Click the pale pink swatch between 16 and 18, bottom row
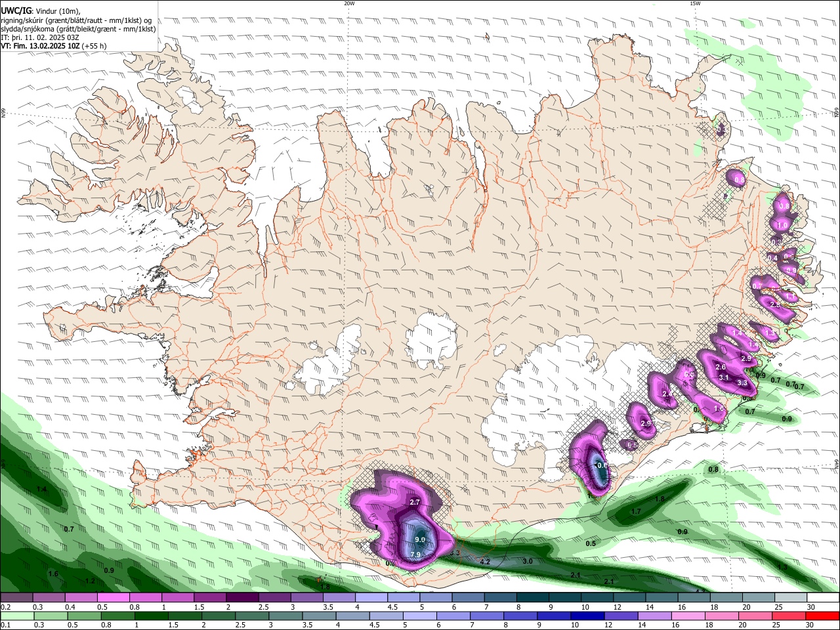 pyautogui.click(x=688, y=616)
